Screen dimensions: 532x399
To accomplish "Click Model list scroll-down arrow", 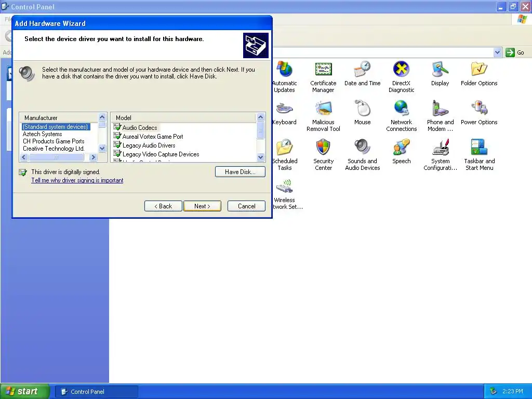I will pyautogui.click(x=261, y=157).
